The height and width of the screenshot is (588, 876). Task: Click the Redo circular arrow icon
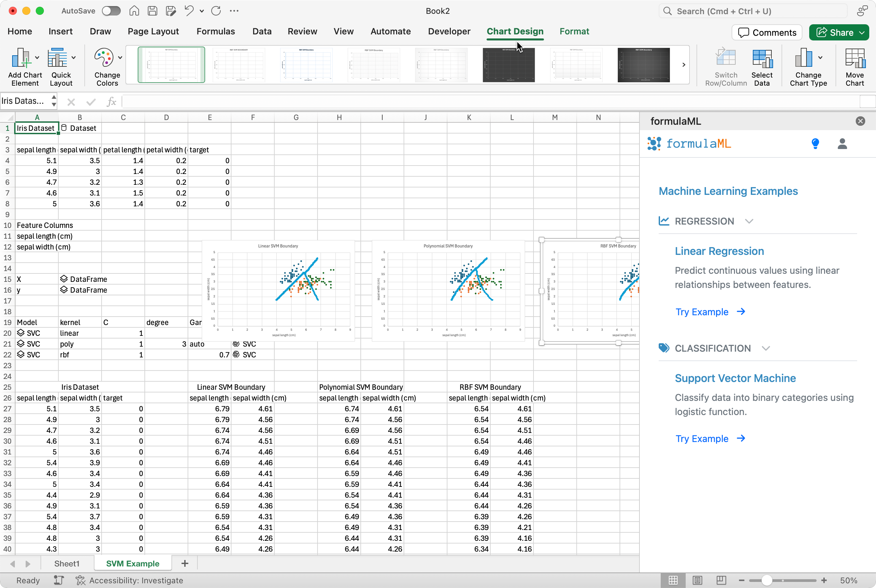click(x=216, y=11)
